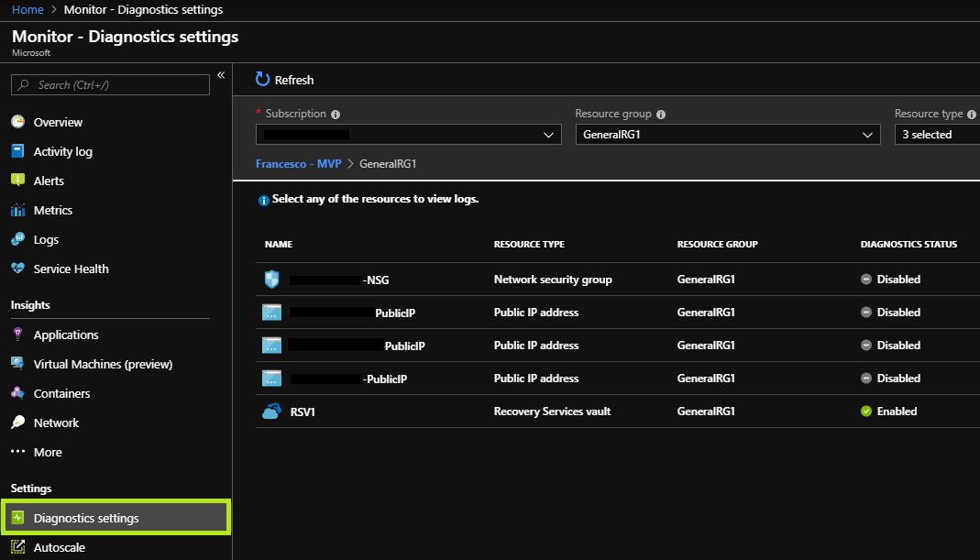
Task: Collapse the sidebar with double chevron
Action: (x=221, y=75)
